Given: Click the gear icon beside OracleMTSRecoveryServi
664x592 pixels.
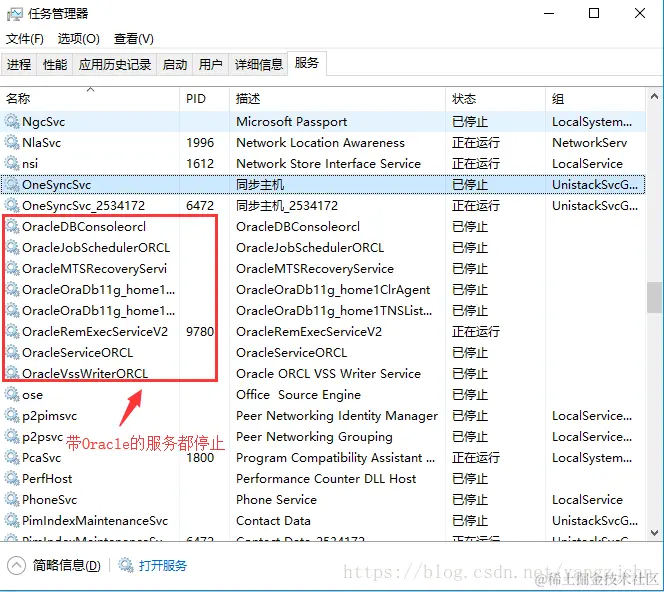Looking at the screenshot, I should click(12, 268).
